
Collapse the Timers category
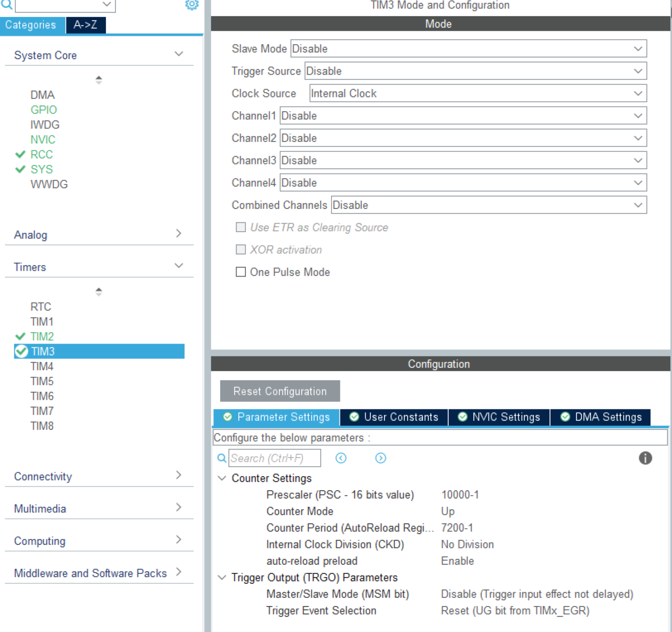click(x=179, y=266)
